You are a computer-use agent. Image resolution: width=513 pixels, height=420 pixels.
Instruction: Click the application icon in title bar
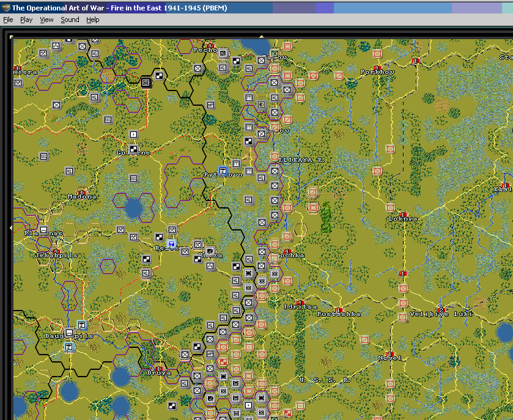[6, 8]
